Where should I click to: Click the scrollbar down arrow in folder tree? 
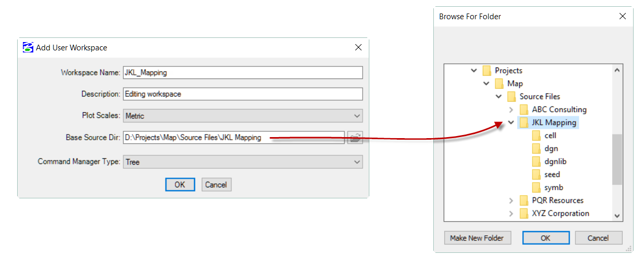(617, 215)
